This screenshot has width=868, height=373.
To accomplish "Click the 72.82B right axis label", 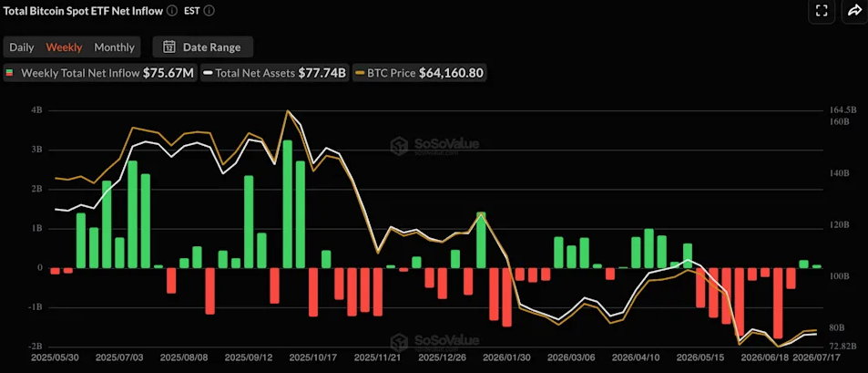I will tap(843, 347).
